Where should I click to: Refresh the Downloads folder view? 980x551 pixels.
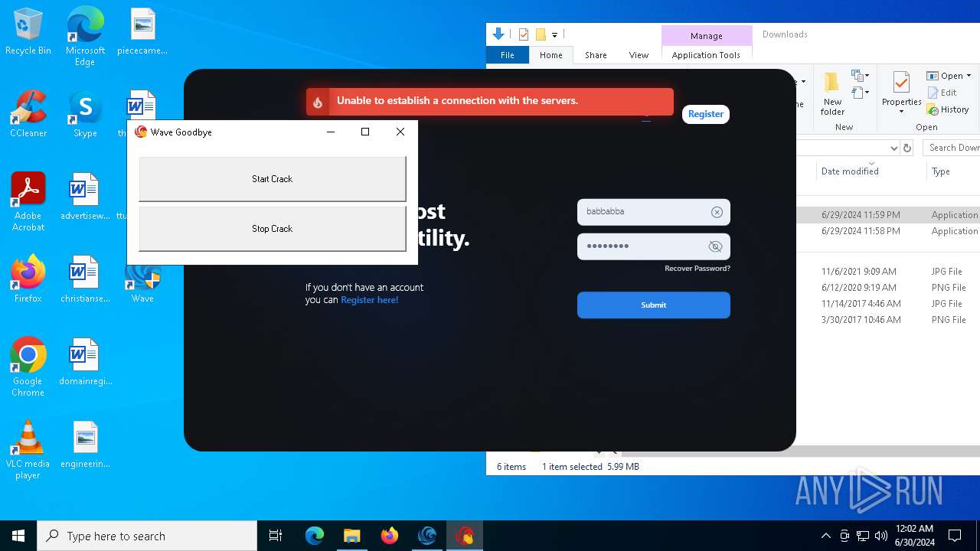[907, 148]
